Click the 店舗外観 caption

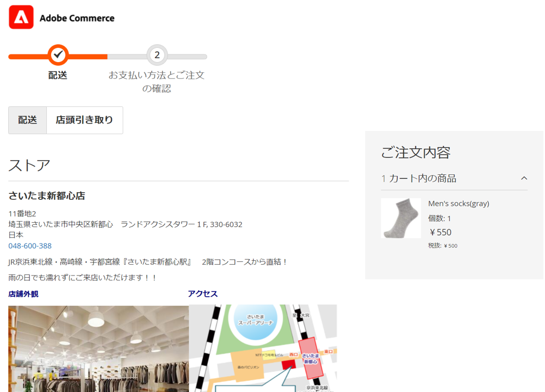pyautogui.click(x=23, y=294)
